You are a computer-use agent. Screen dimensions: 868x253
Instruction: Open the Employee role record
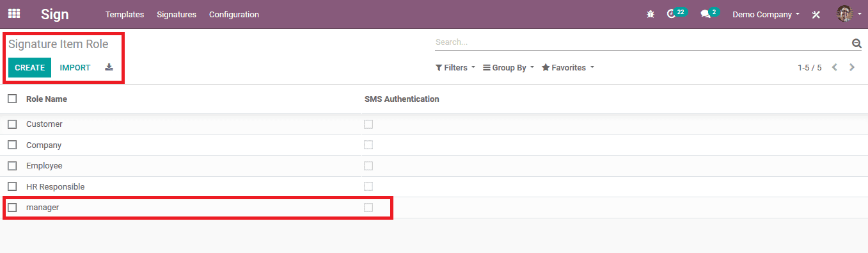[x=44, y=165]
